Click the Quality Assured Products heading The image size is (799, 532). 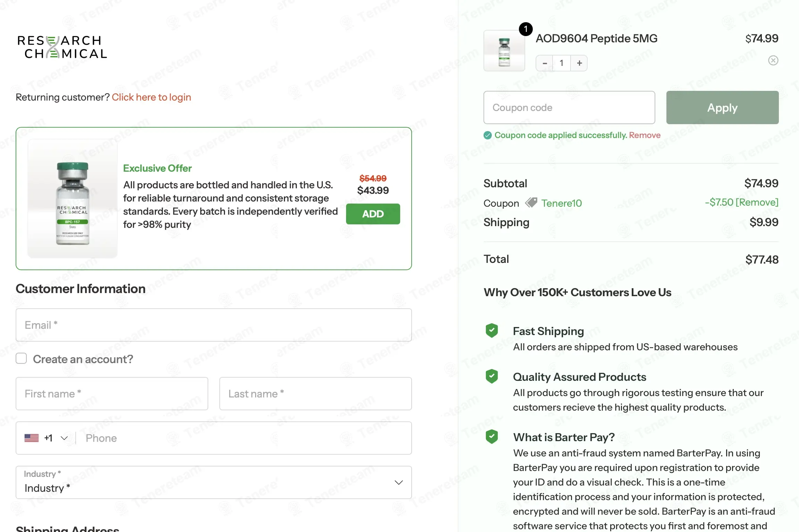click(580, 377)
